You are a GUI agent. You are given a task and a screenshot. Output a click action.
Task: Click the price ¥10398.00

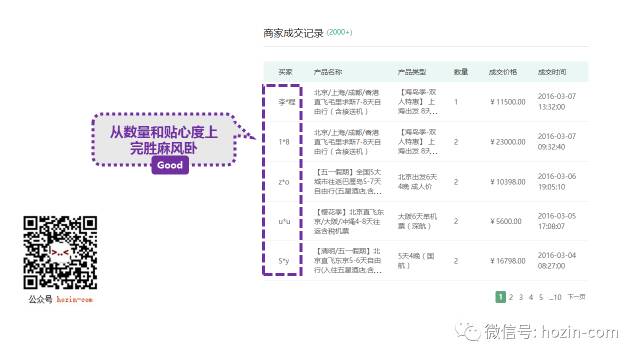pyautogui.click(x=508, y=182)
